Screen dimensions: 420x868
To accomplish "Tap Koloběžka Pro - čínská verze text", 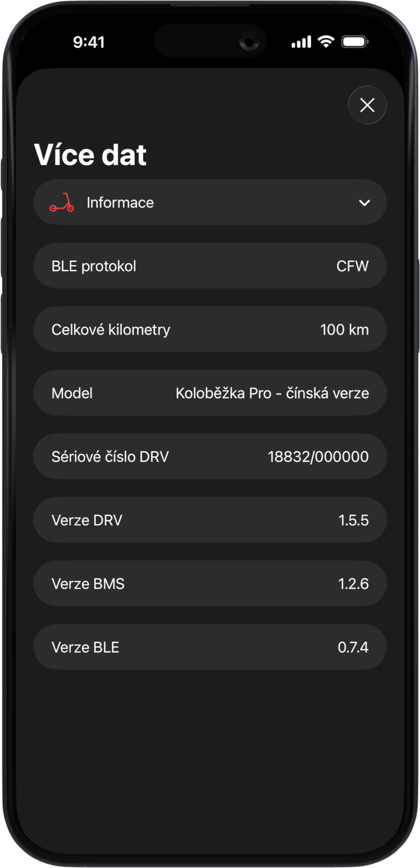I will [272, 393].
